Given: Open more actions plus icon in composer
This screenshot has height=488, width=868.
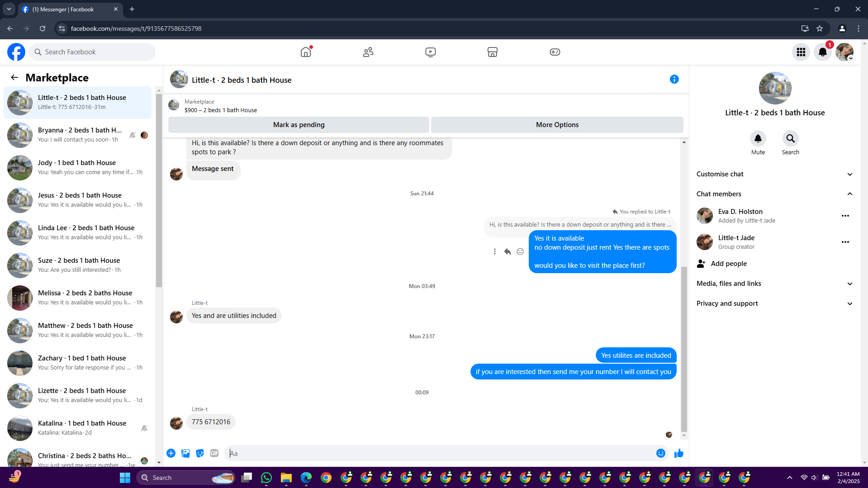Looking at the screenshot, I should pos(171,453).
